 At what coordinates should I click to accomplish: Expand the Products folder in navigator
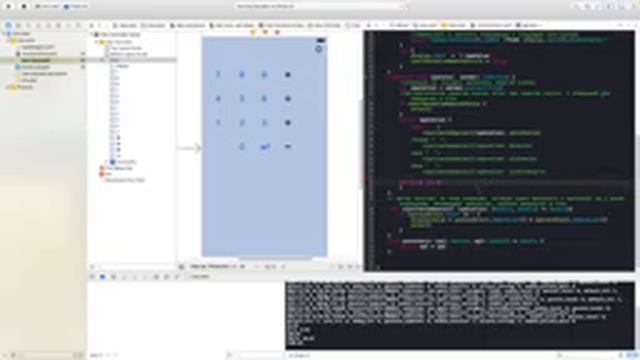pyautogui.click(x=8, y=87)
